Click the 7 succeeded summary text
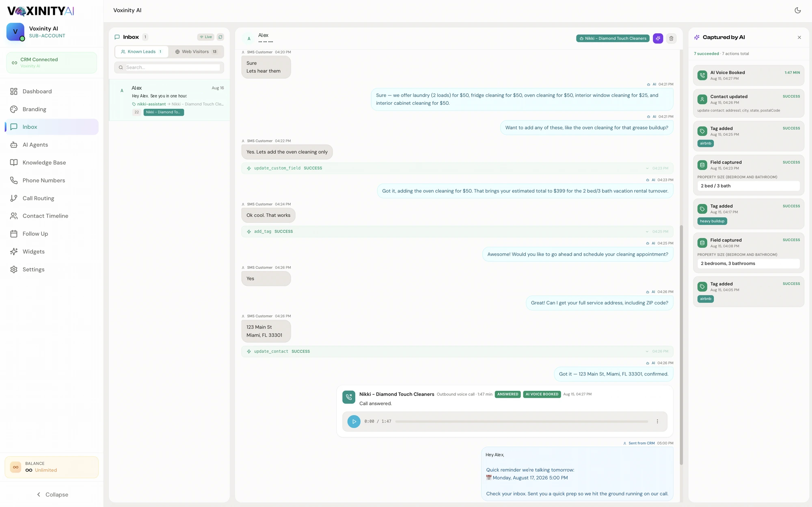Viewport: 812px width, 507px height. point(706,54)
